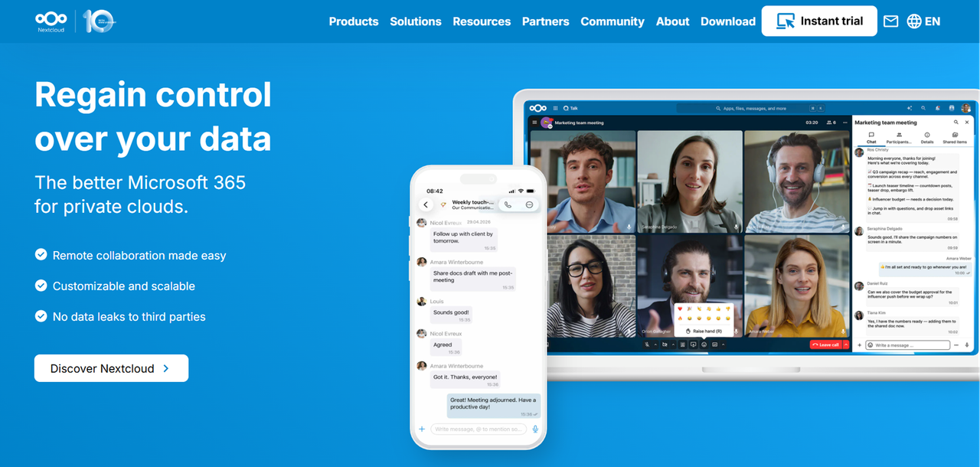The image size is (980, 467).
Task: Click the 'Write a message' field in laptop
Action: [908, 345]
